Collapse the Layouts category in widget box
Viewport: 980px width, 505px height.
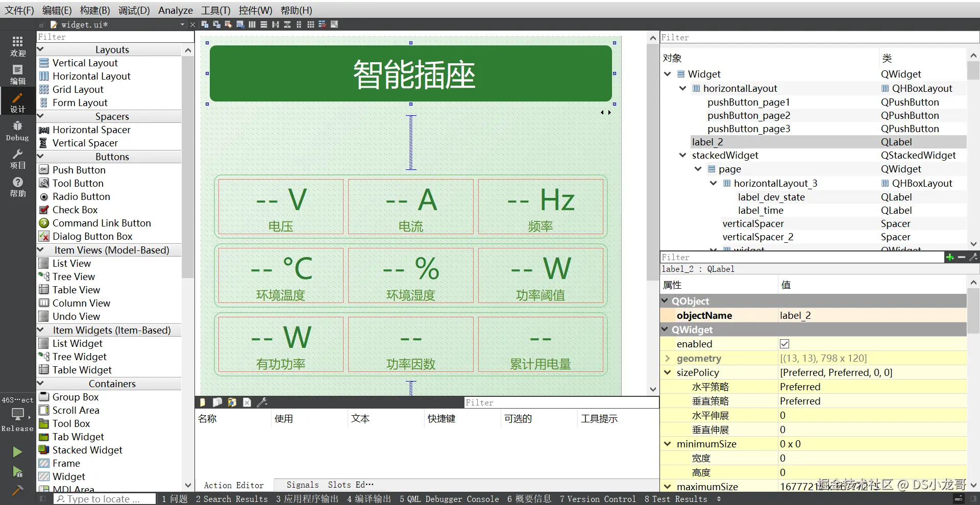point(41,49)
